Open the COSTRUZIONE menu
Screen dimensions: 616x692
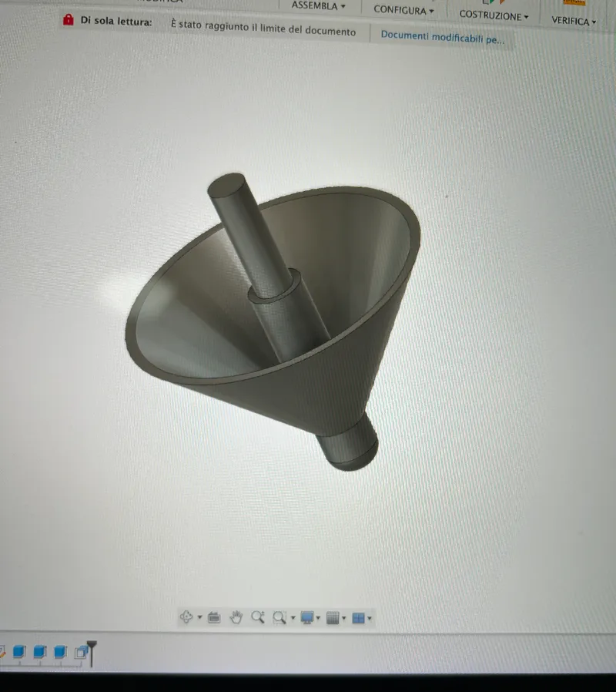click(x=494, y=15)
